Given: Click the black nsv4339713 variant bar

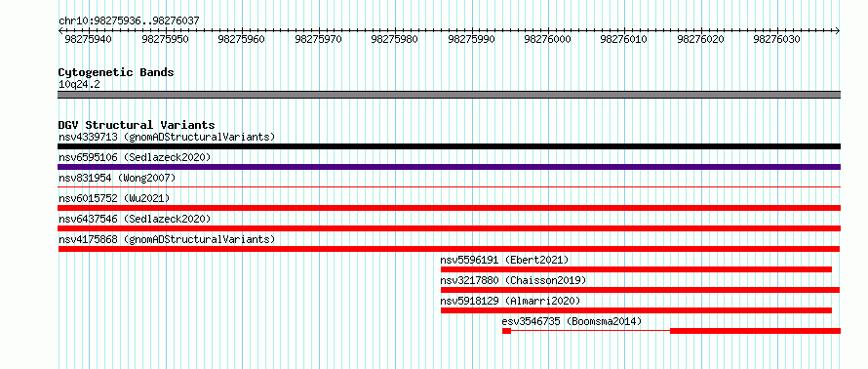Looking at the screenshot, I should pyautogui.click(x=449, y=146).
